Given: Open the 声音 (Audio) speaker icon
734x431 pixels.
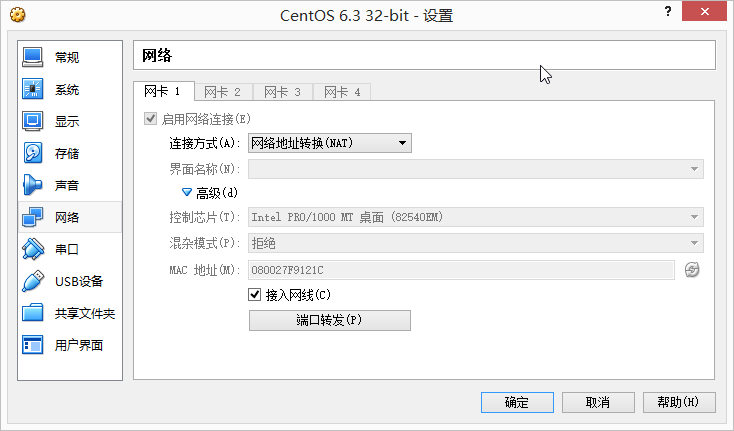Looking at the screenshot, I should pyautogui.click(x=33, y=185).
